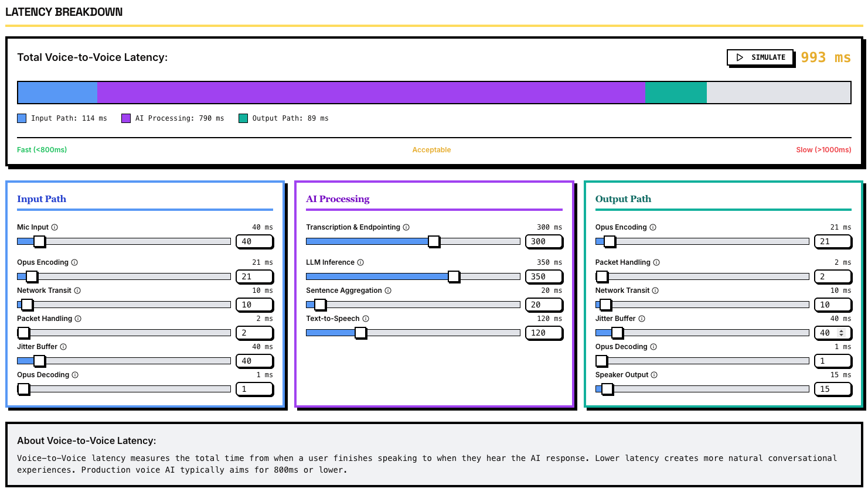Click info icon next to LLM Inference
868x492 pixels.
pyautogui.click(x=360, y=262)
